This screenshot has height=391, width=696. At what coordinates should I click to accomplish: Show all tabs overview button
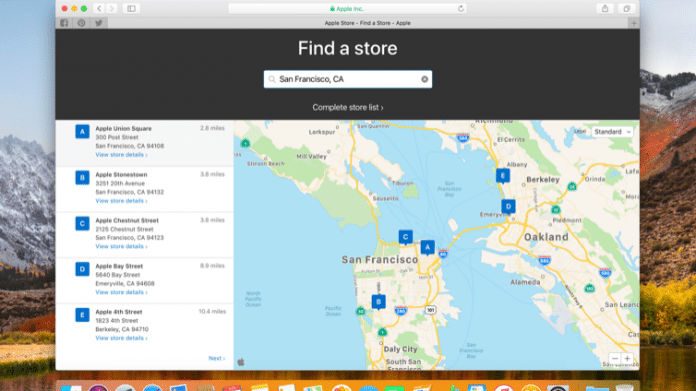point(627,8)
